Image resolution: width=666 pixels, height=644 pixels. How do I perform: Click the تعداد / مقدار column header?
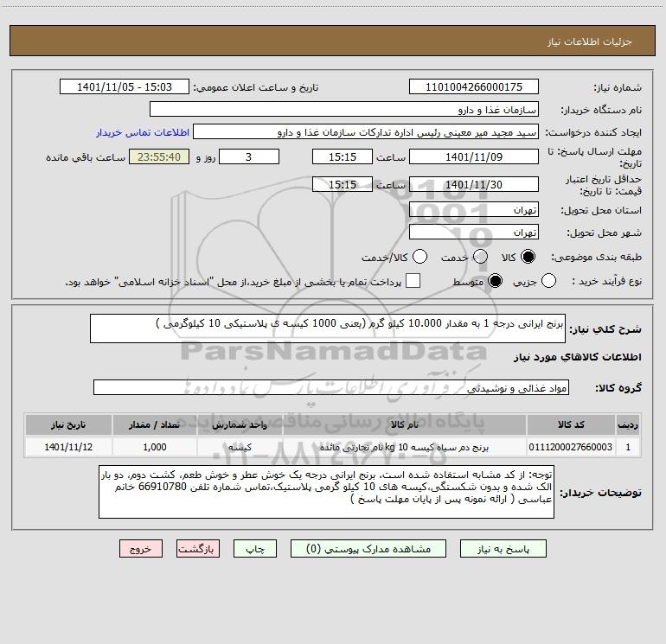[x=155, y=425]
